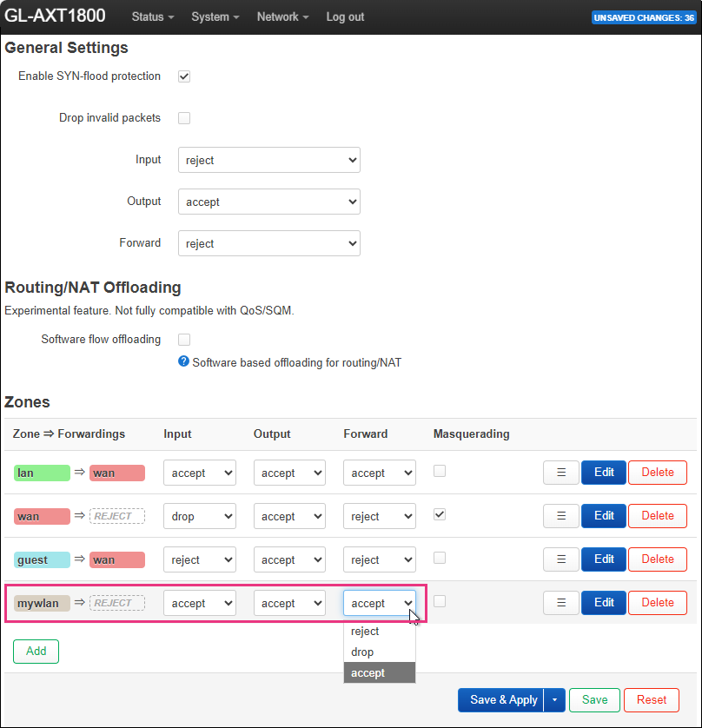Open the General Settings Input dropdown
702x728 pixels.
(268, 160)
